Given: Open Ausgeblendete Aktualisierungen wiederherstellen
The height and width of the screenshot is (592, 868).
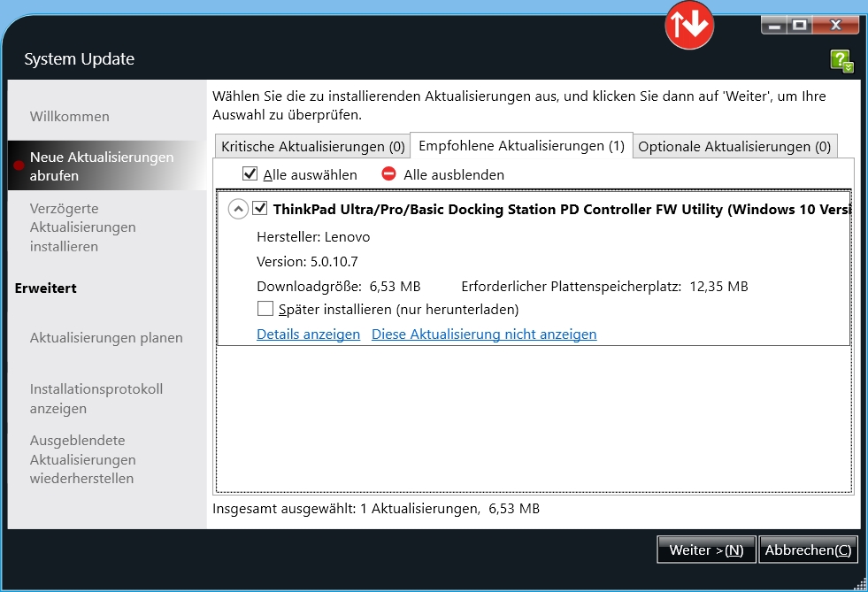Looking at the screenshot, I should [x=83, y=459].
